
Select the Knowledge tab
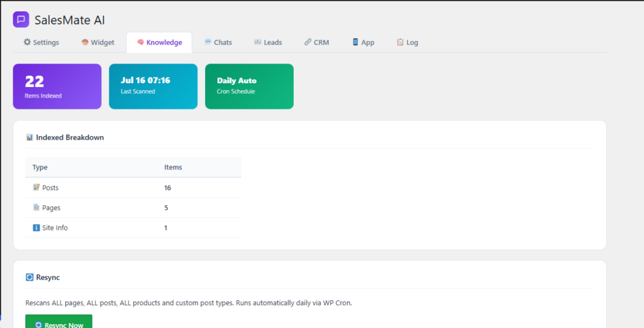pyautogui.click(x=159, y=42)
